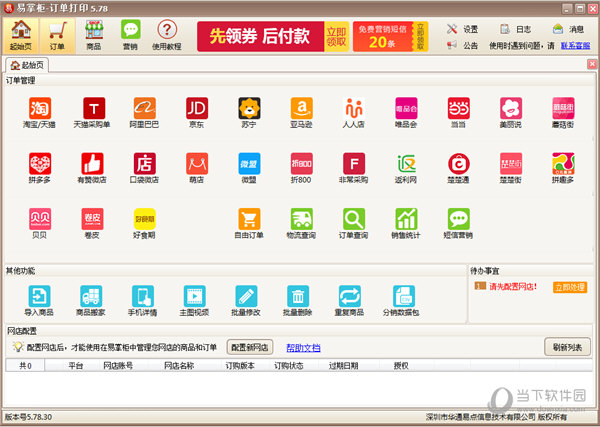Open the 拼趣多 icon
The width and height of the screenshot is (600, 427).
563,164
